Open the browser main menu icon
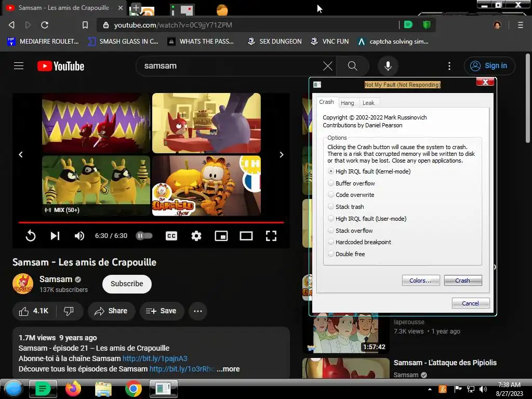 (520, 25)
